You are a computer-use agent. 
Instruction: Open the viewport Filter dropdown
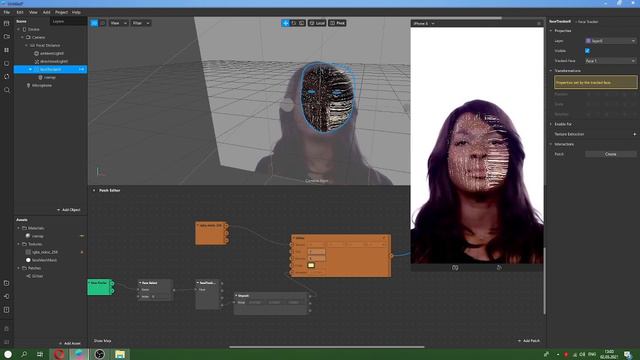click(x=141, y=23)
